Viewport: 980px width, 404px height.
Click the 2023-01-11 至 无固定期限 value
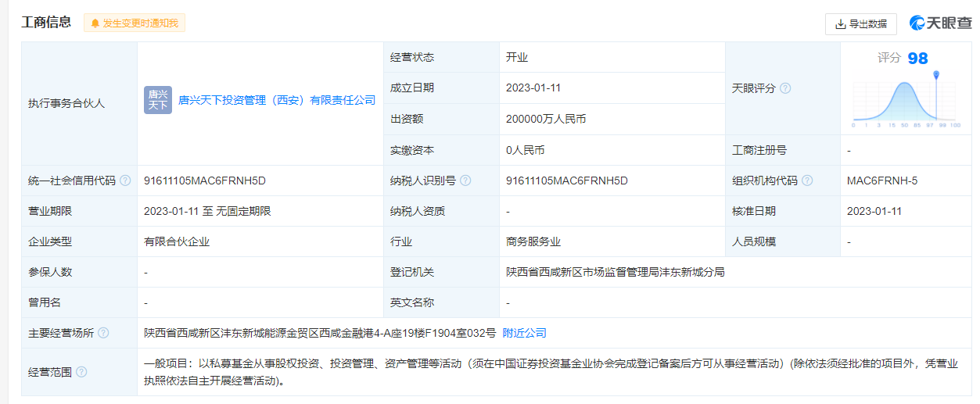point(207,211)
